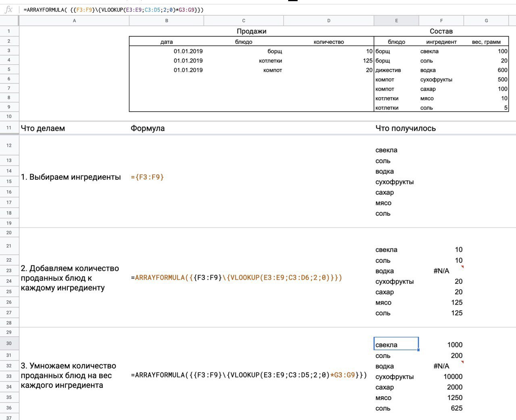Click the 'вес, грамм' header cell
516x420 pixels.
point(486,42)
